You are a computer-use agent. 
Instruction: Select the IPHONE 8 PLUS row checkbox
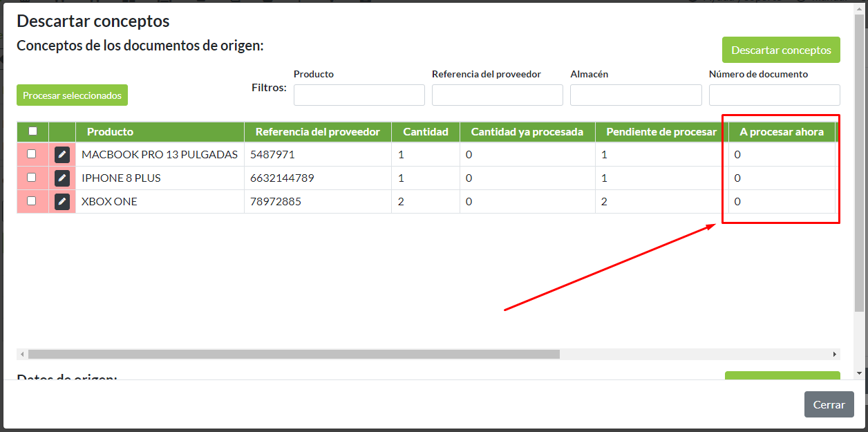click(31, 178)
